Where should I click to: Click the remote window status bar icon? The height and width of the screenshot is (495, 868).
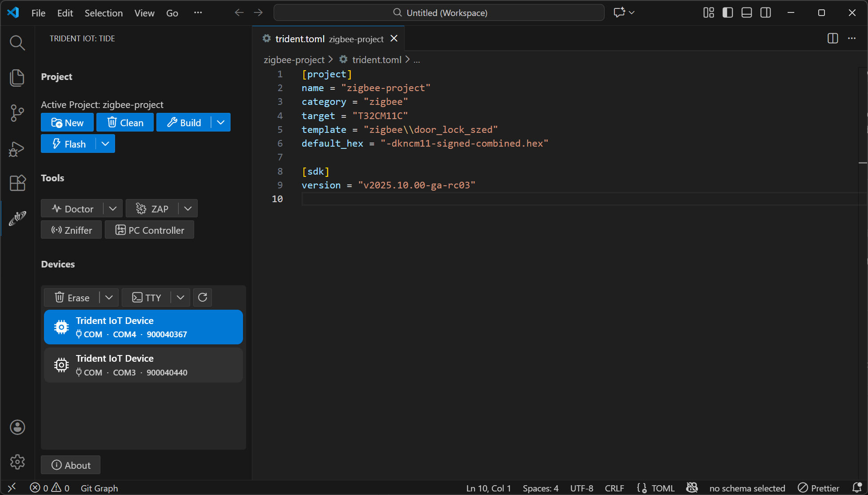12,488
